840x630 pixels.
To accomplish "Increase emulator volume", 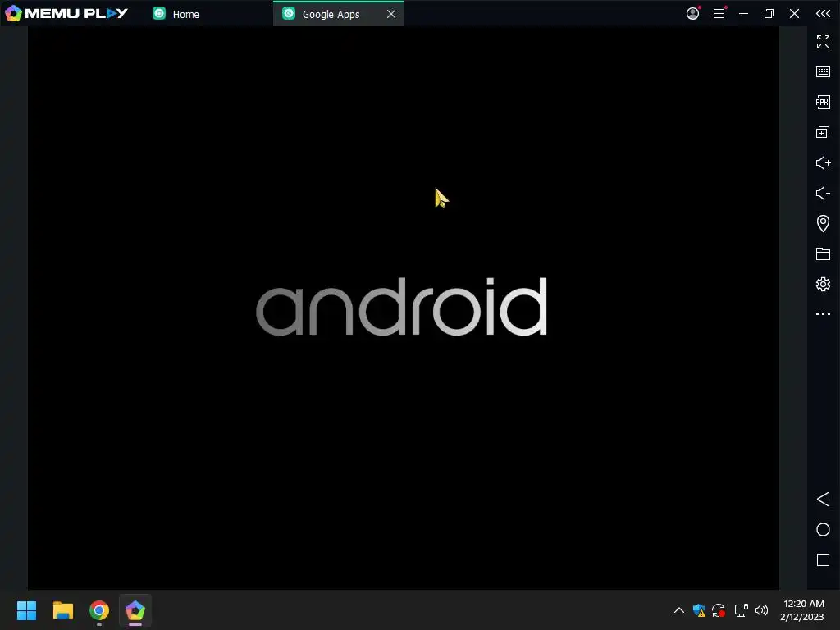I will (823, 163).
